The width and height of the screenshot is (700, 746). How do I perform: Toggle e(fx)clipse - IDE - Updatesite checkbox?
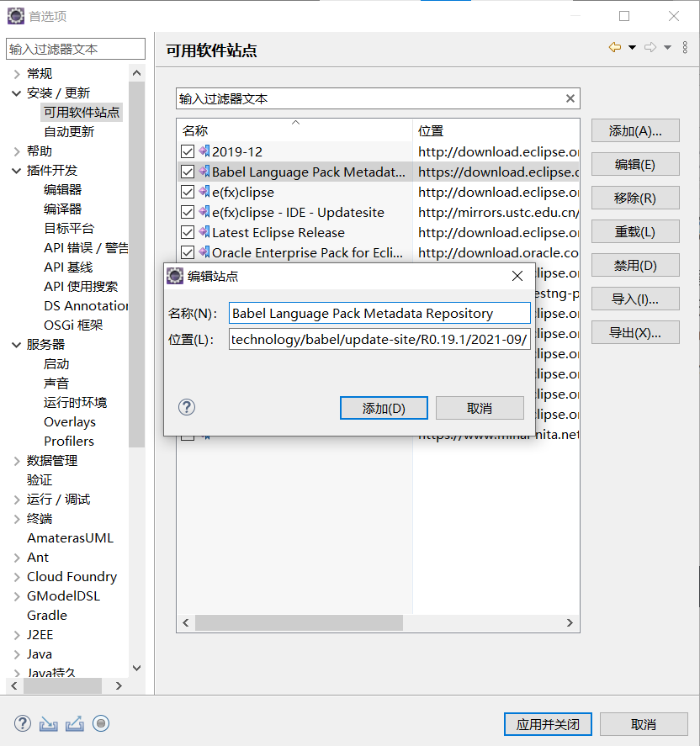188,212
